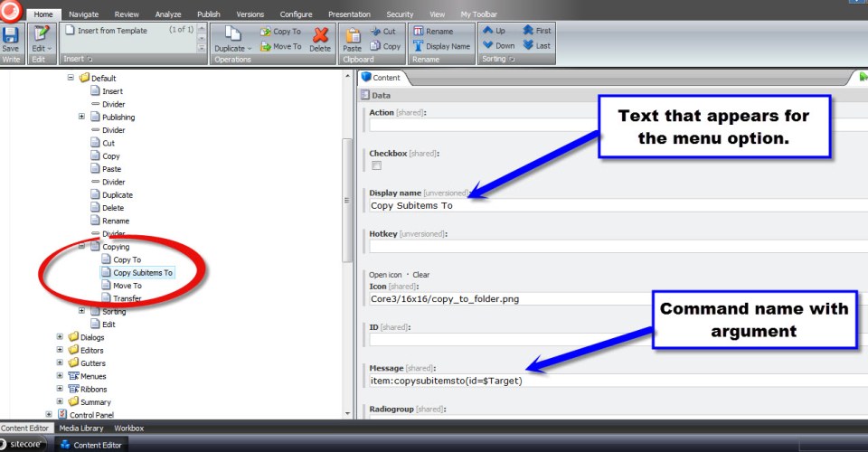Open the Presentation ribbon tab
The height and width of the screenshot is (452, 868).
coord(349,14)
